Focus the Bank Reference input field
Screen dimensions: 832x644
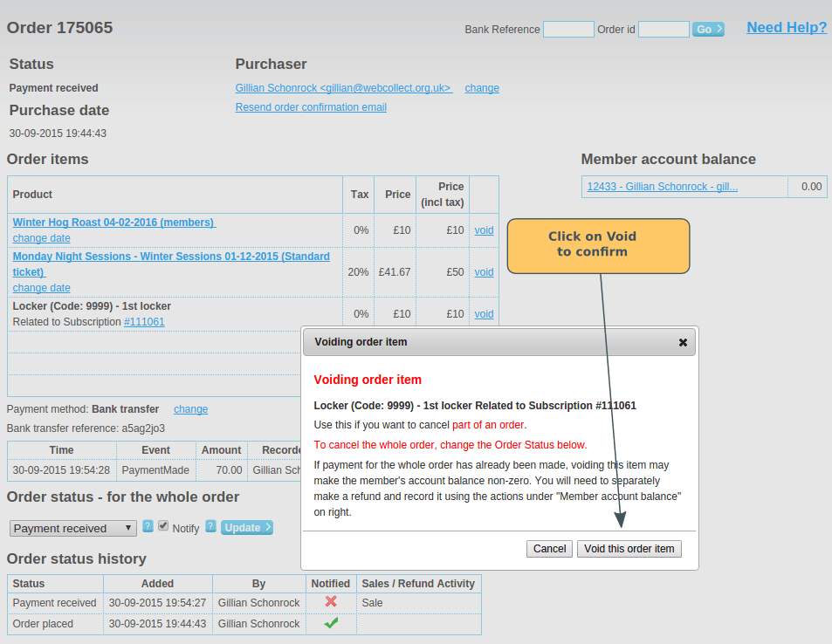(x=568, y=29)
